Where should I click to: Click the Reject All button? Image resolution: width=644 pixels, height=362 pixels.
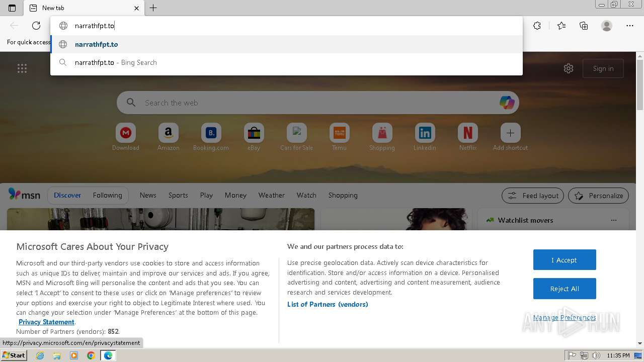[x=565, y=289]
